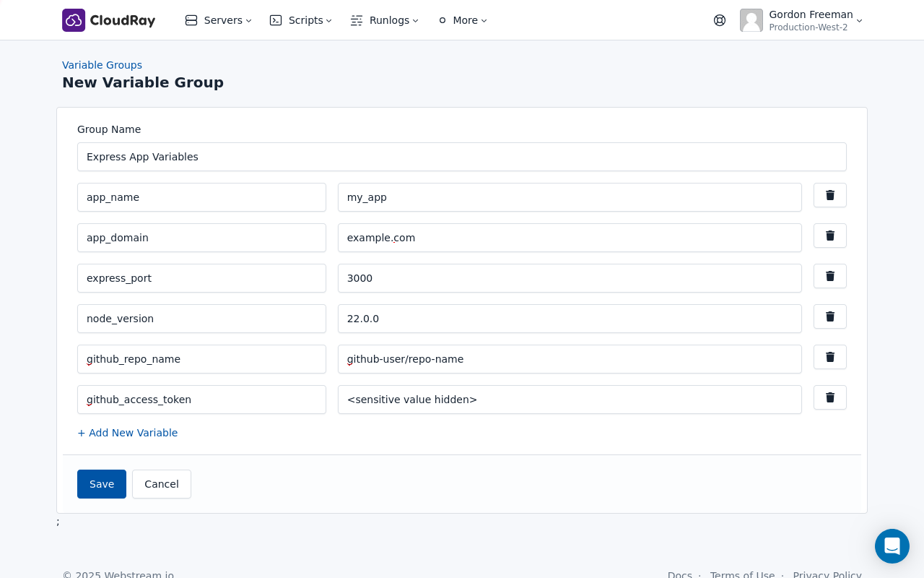Expand the Servers dropdown
The width and height of the screenshot is (924, 578).
(218, 20)
